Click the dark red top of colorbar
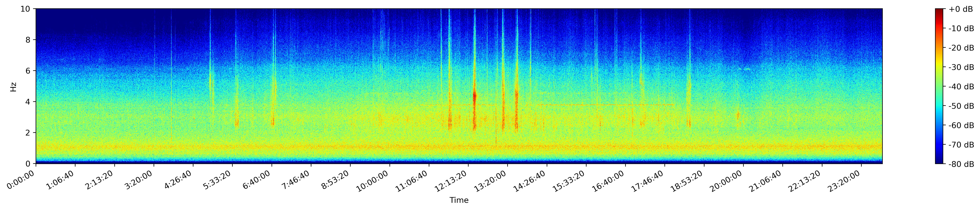This screenshot has width=980, height=210. pos(940,10)
